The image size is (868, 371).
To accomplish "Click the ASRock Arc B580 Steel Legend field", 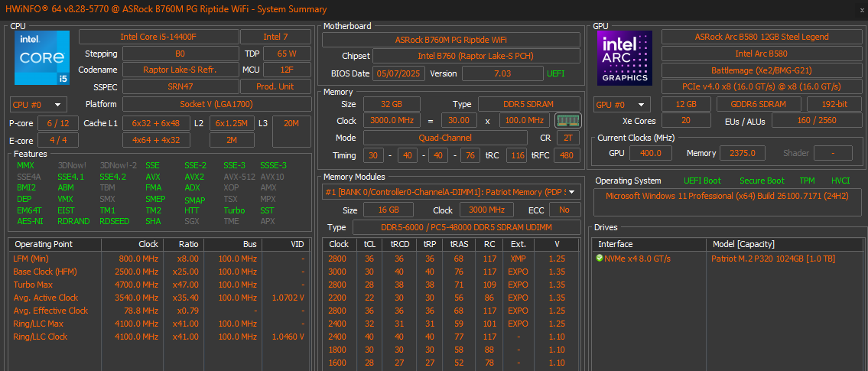I will 761,37.
